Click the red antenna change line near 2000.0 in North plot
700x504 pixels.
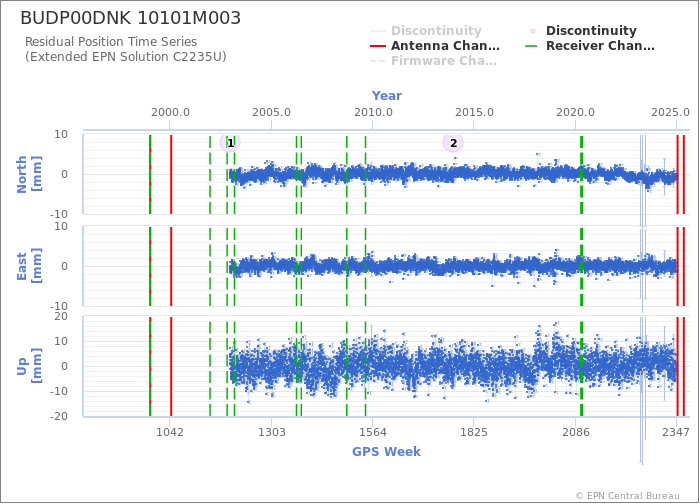(x=171, y=174)
